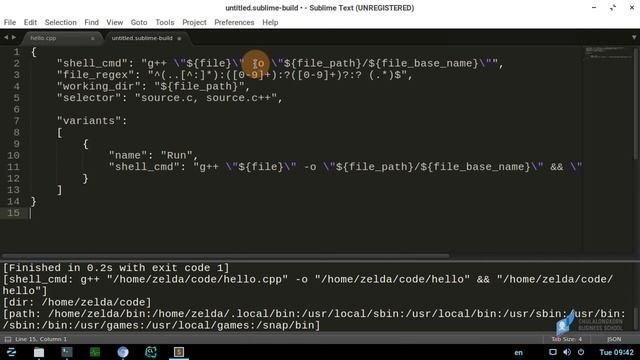The image size is (640, 360).
Task: Open the Tue 09:42 clock
Action: (x=616, y=352)
